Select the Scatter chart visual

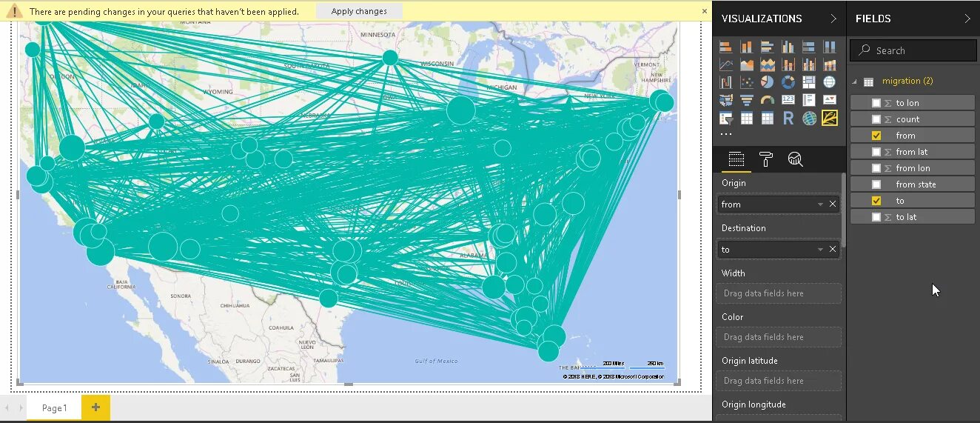click(746, 82)
